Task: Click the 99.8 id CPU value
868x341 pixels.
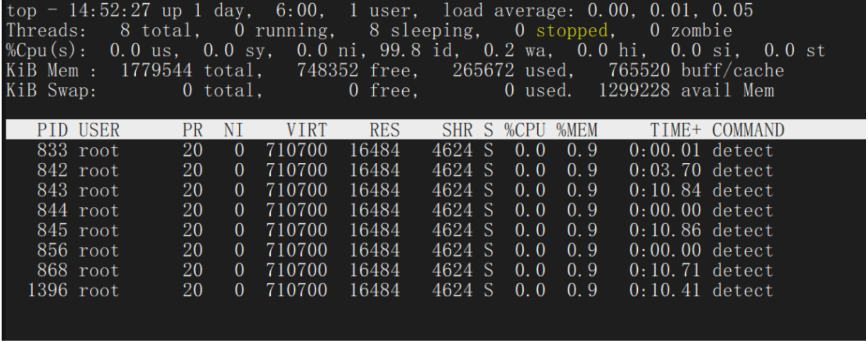Action: click(400, 51)
